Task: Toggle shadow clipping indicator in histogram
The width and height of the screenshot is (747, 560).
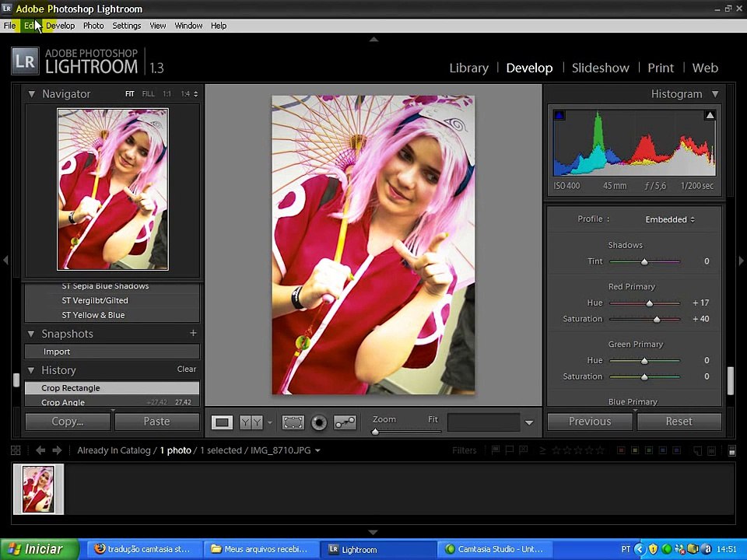Action: [x=559, y=115]
